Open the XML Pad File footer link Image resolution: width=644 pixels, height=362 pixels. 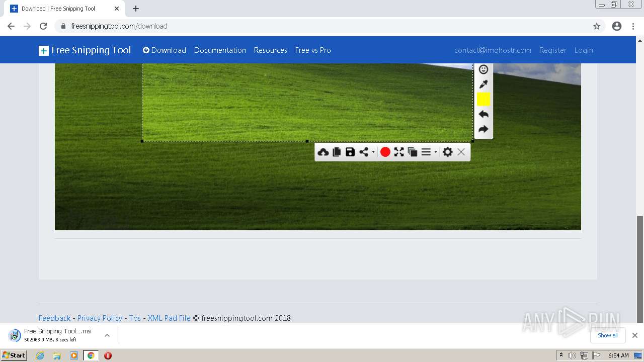[x=169, y=318]
